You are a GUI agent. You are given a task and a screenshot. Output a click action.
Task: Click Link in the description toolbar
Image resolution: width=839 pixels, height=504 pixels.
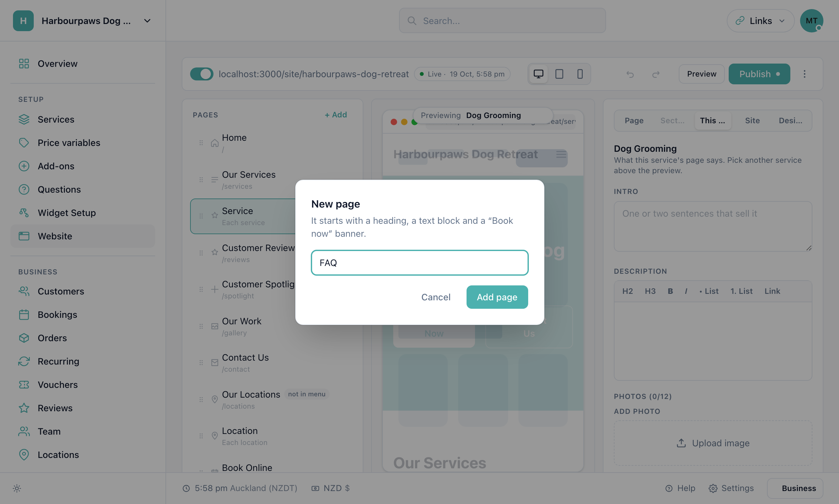click(772, 291)
